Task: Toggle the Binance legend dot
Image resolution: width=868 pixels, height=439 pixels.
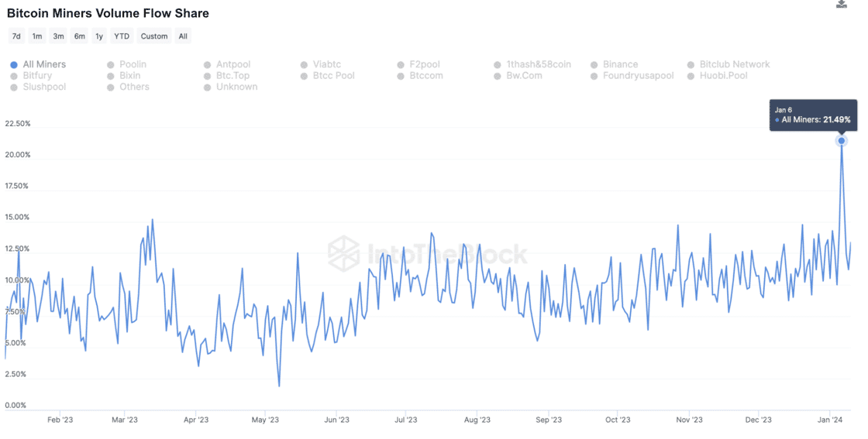Action: [x=594, y=65]
